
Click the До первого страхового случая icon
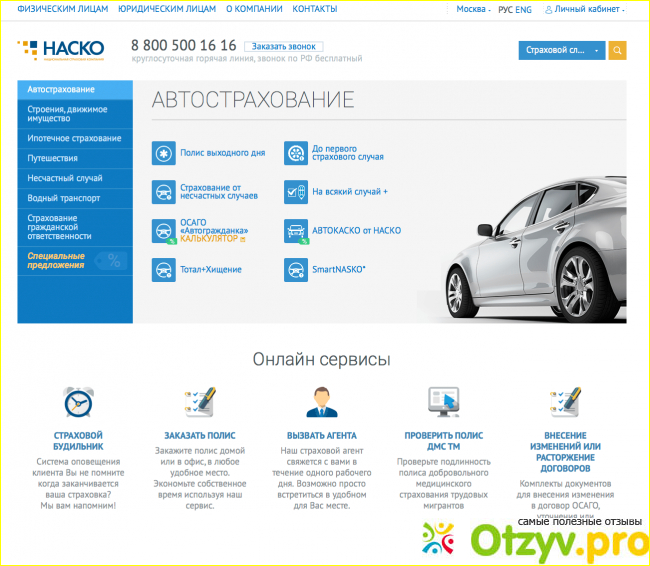click(x=295, y=153)
